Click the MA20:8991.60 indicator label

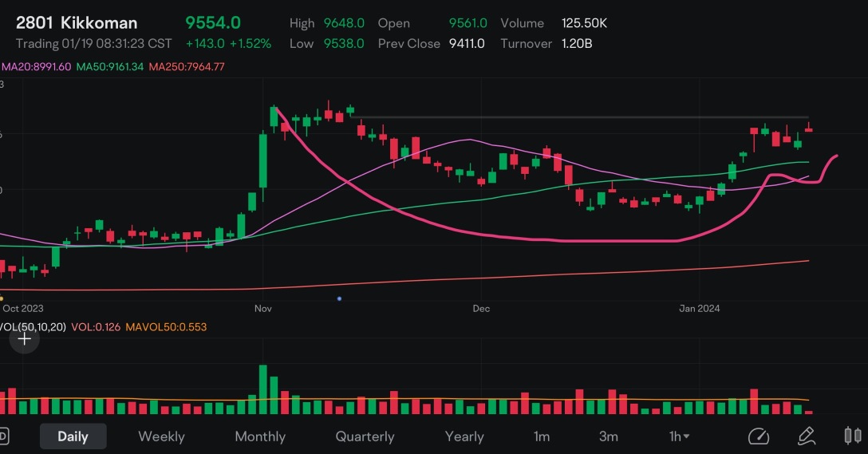36,66
